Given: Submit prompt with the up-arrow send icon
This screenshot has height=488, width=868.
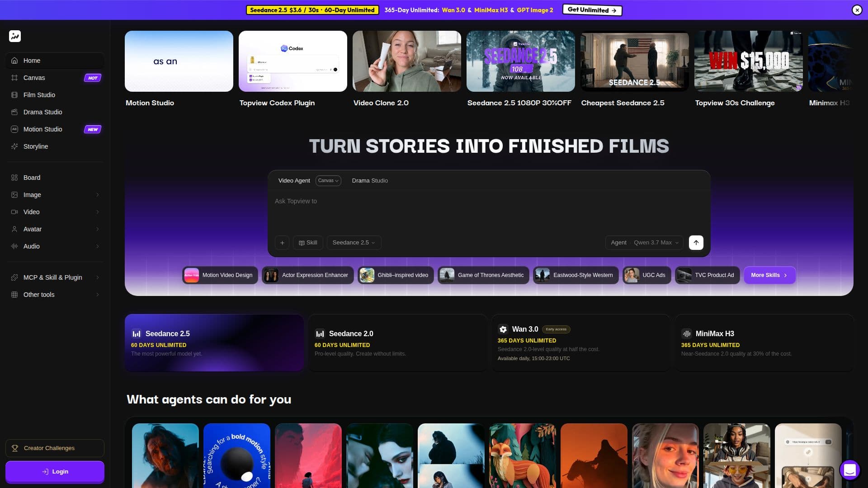Looking at the screenshot, I should click(x=696, y=243).
